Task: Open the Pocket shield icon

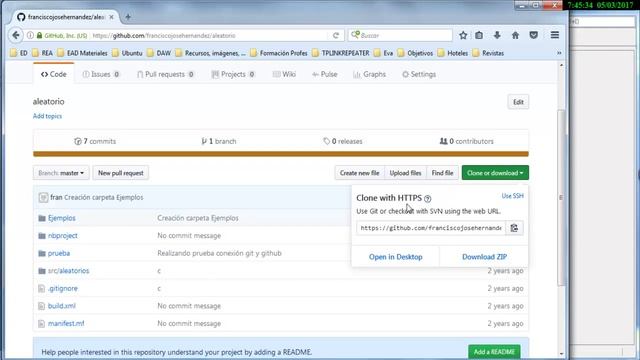Action: 533,36
